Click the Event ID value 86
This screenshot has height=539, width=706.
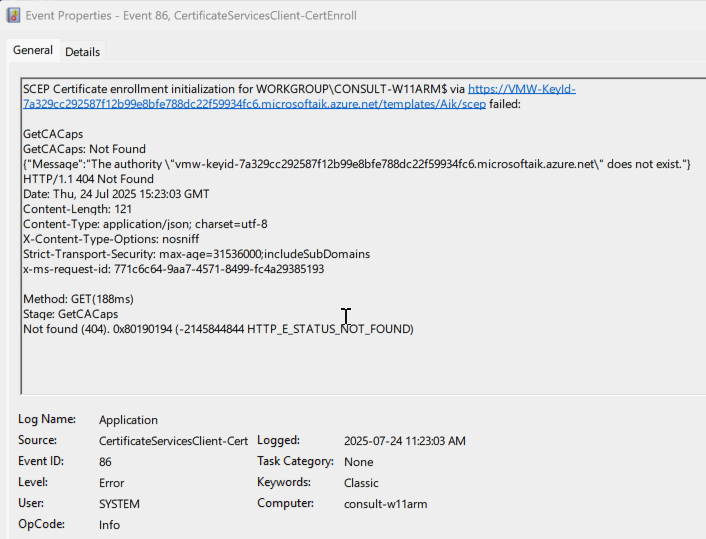105,462
